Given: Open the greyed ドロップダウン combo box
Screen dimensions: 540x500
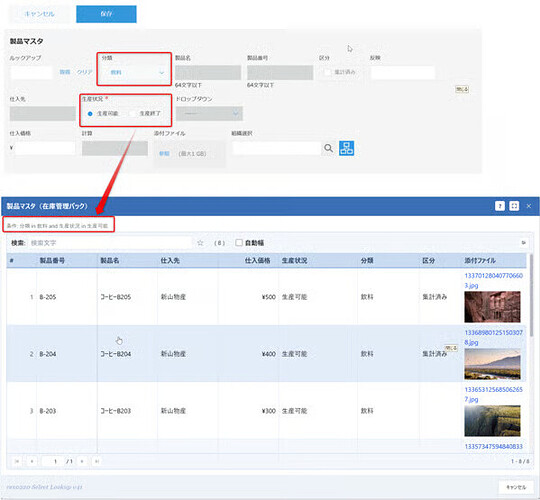Looking at the screenshot, I should pyautogui.click(x=209, y=113).
